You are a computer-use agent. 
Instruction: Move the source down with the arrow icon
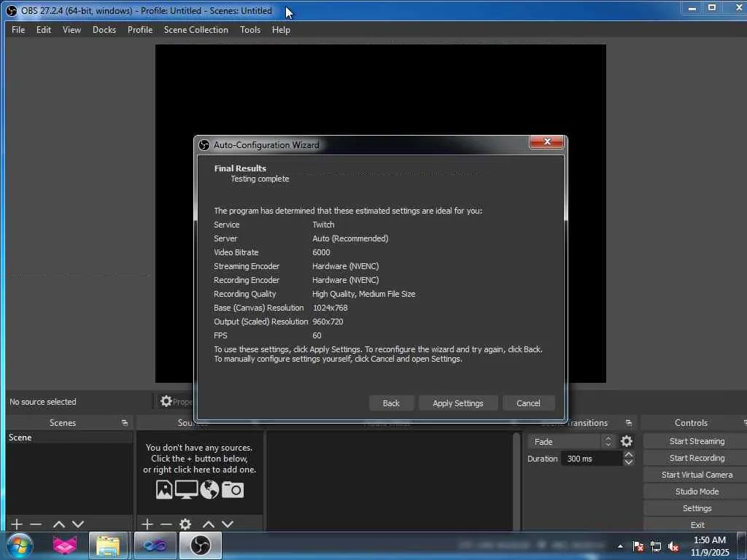[228, 524]
